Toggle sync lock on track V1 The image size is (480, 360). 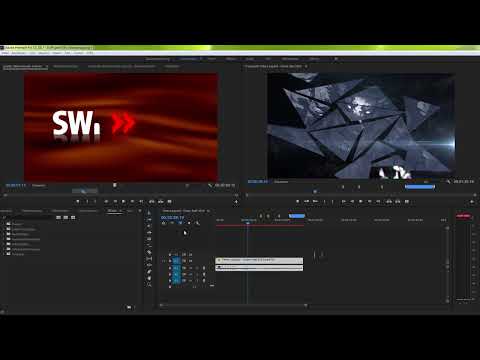(184, 261)
